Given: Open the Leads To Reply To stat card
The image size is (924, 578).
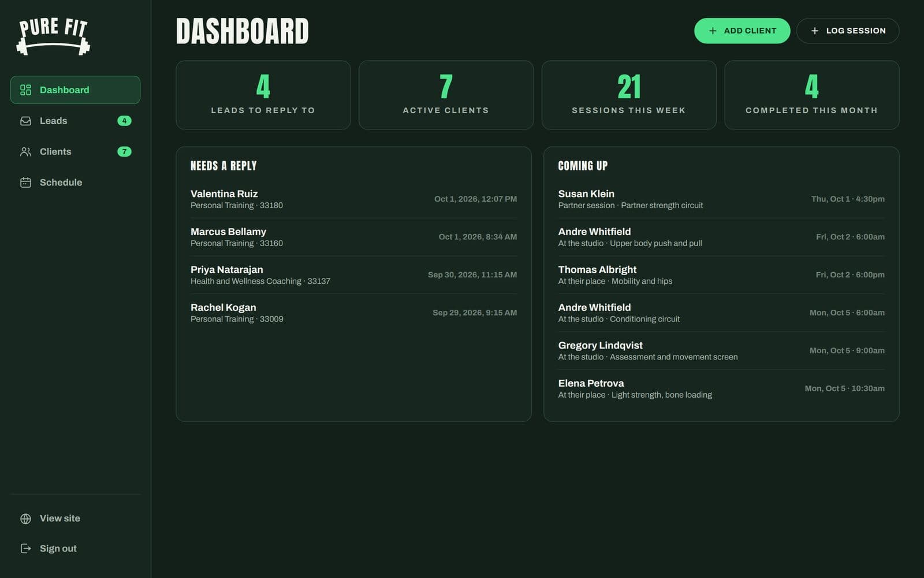Looking at the screenshot, I should coord(263,95).
